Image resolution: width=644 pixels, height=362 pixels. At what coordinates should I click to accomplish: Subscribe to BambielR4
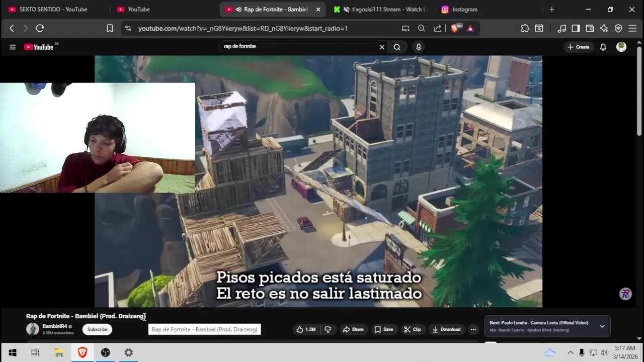97,329
